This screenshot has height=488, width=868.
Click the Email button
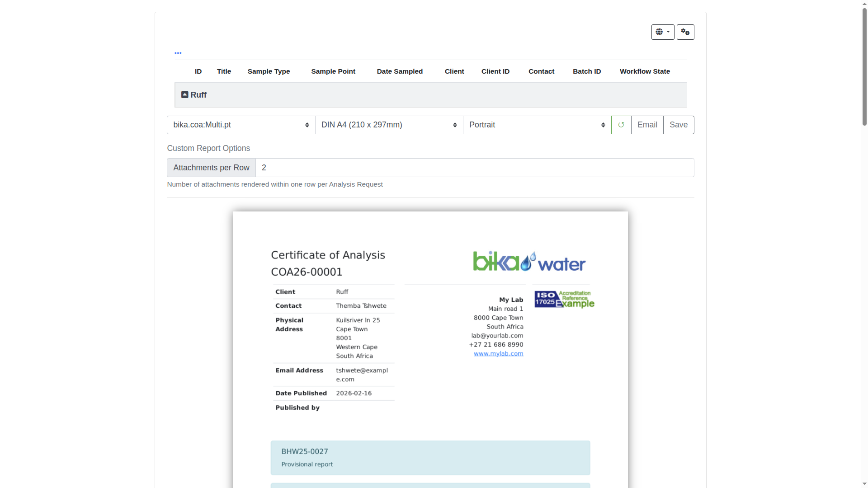point(647,125)
